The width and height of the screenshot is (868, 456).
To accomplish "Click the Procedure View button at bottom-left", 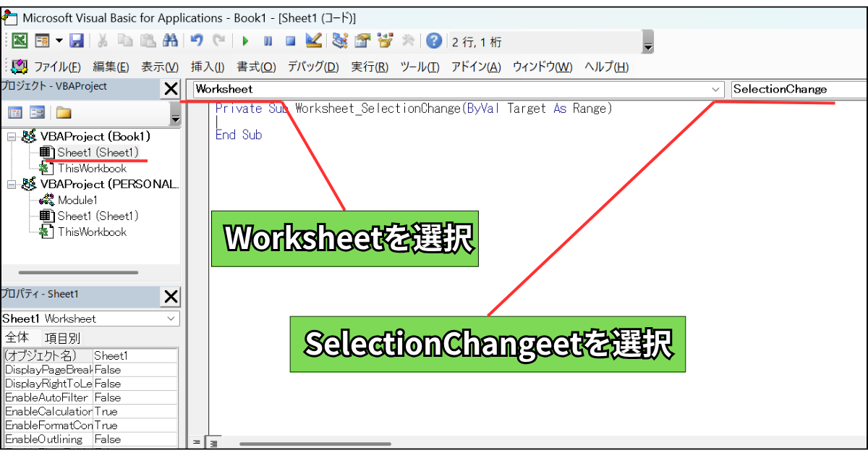I will 197,442.
